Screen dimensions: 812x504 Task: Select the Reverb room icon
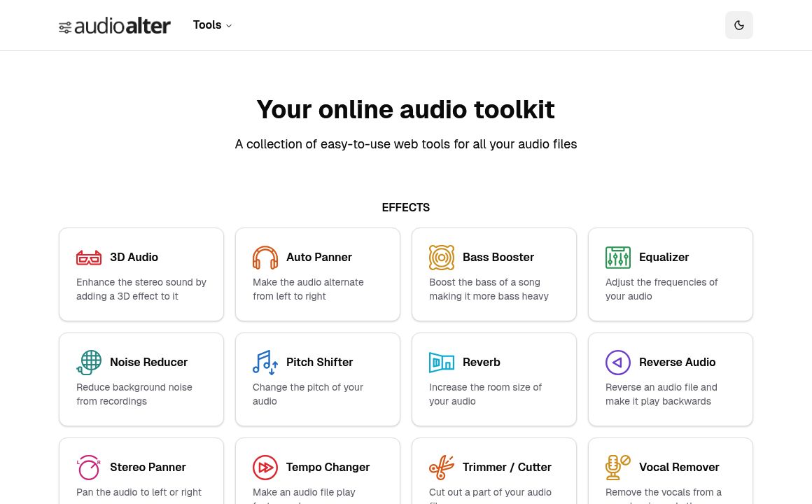(x=442, y=363)
